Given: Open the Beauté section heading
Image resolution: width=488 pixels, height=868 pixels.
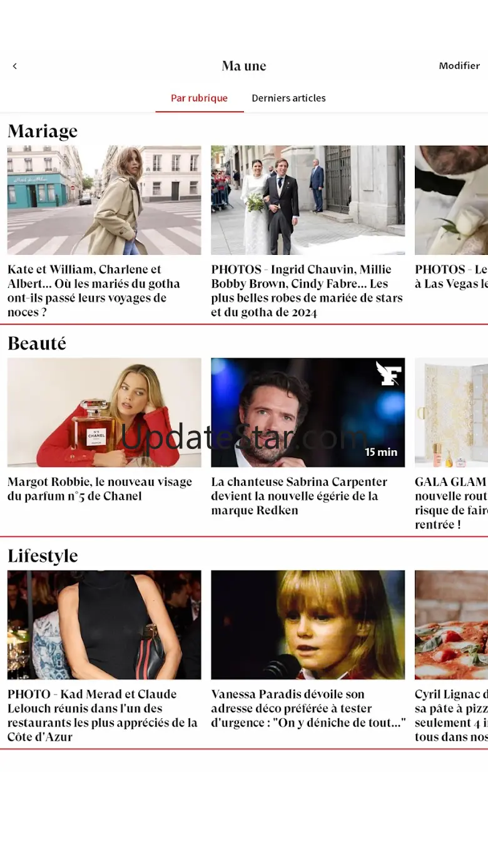Looking at the screenshot, I should [37, 343].
